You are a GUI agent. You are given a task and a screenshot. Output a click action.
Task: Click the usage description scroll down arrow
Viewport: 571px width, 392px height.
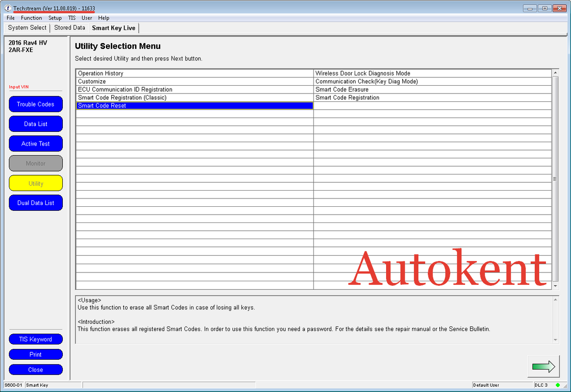point(555,340)
